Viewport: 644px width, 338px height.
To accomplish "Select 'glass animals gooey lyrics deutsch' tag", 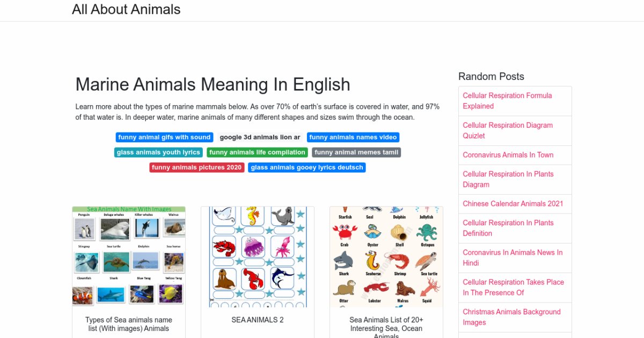I will 307,167.
